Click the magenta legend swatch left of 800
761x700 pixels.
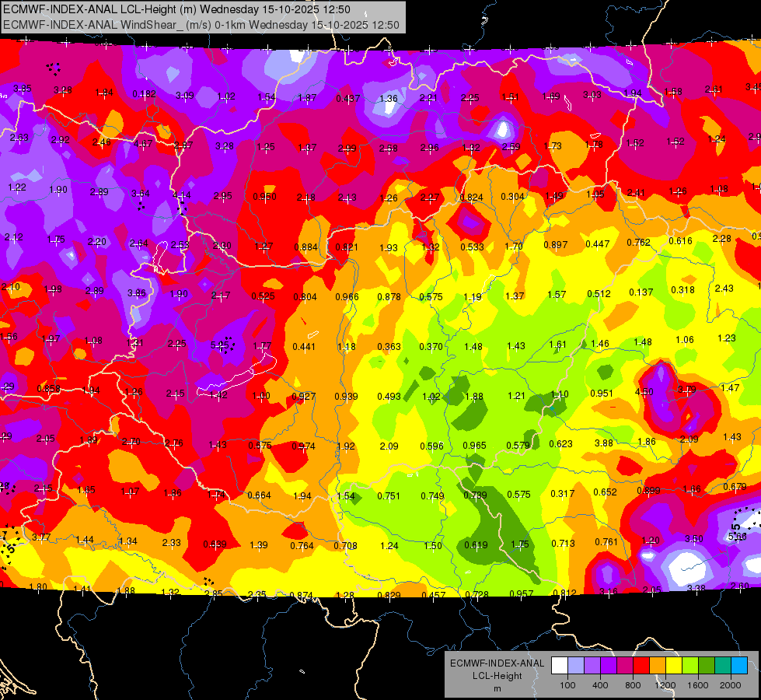coord(625,666)
